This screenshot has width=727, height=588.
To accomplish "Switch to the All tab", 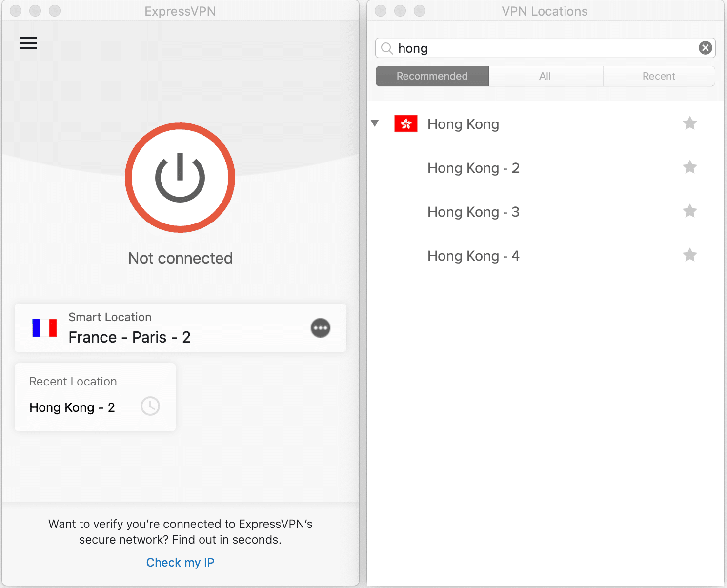I will (x=545, y=76).
